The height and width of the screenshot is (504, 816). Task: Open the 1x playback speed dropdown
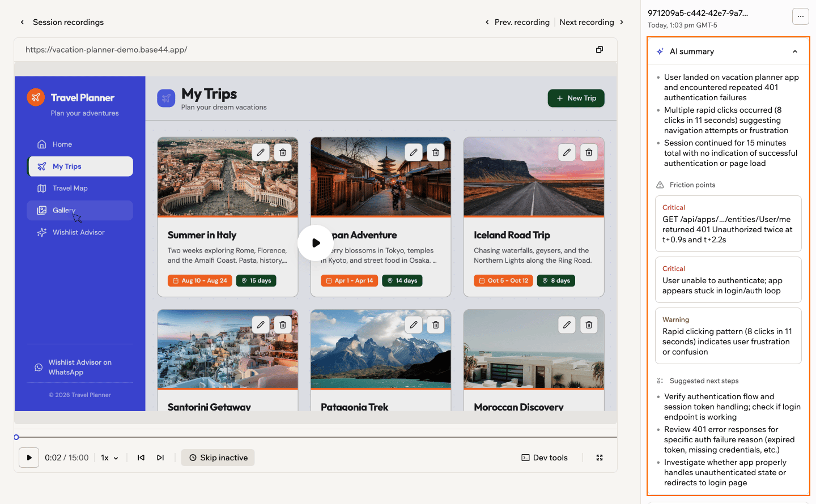[x=109, y=458]
